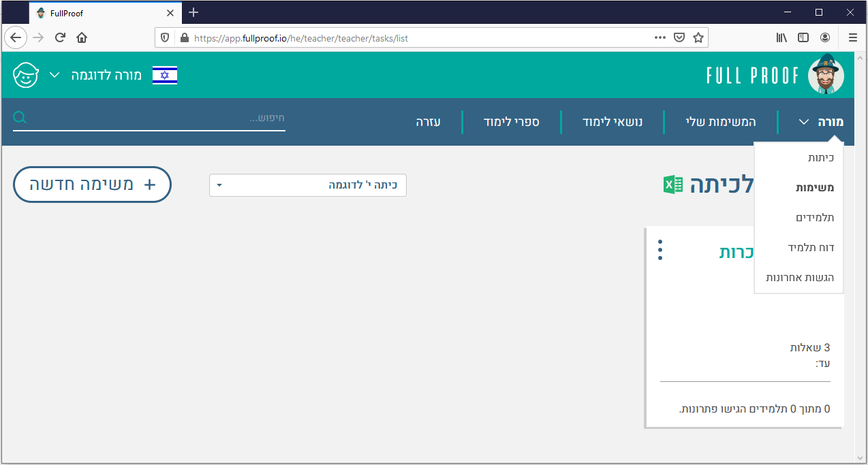Select כיתות from the dropdown menu

tap(820, 158)
